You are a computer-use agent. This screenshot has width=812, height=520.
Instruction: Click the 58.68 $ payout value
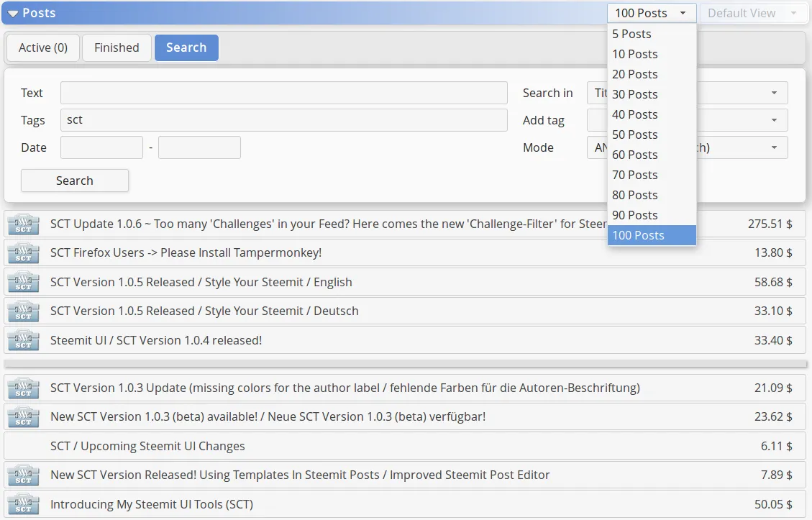tap(773, 282)
